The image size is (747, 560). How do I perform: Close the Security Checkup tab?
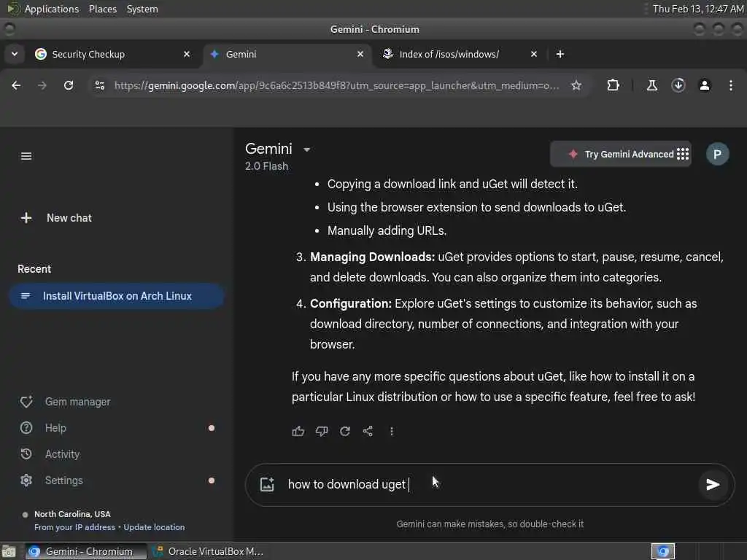187,54
